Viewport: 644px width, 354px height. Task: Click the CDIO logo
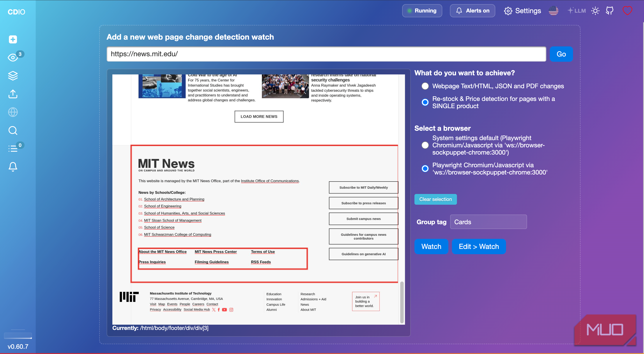click(16, 12)
